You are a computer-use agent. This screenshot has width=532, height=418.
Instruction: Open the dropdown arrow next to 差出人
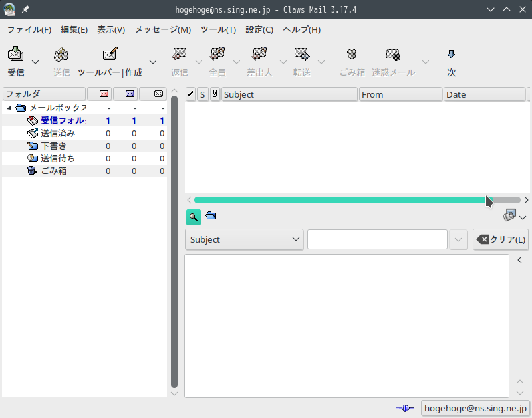click(283, 62)
